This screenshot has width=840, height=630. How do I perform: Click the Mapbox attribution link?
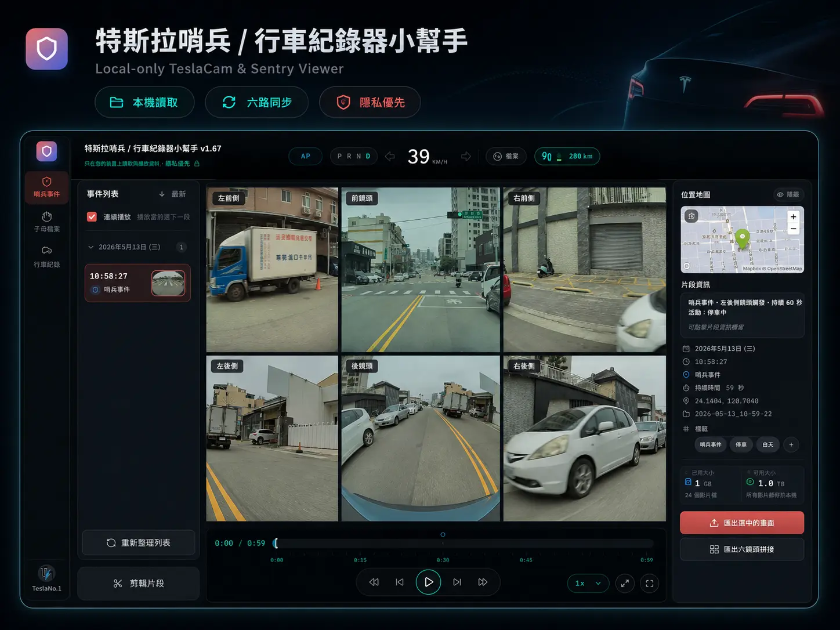tap(752, 269)
